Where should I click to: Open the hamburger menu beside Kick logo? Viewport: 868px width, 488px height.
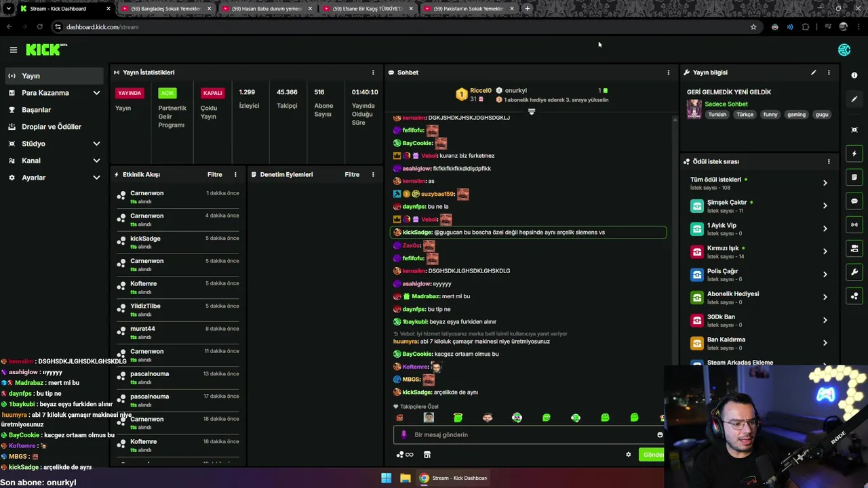tap(13, 49)
